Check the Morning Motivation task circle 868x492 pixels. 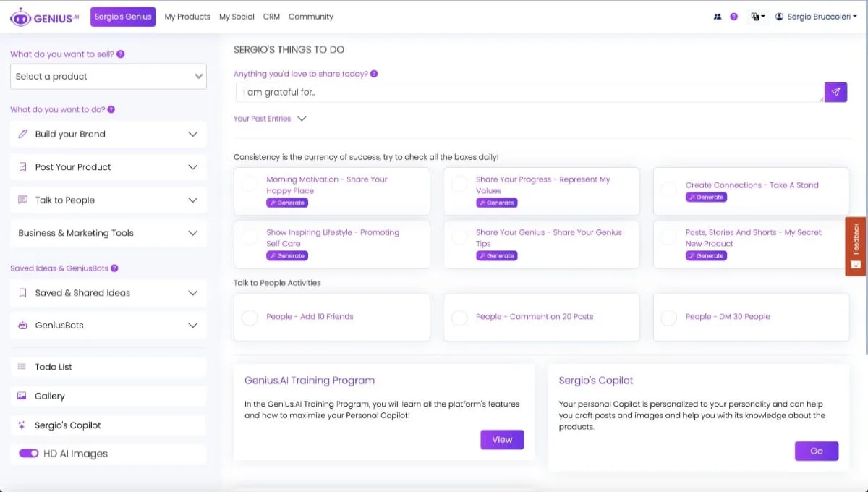[250, 184]
